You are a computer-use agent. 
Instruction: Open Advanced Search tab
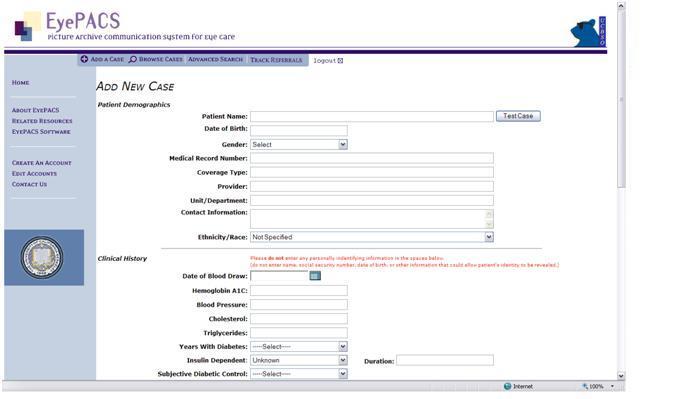point(216,59)
